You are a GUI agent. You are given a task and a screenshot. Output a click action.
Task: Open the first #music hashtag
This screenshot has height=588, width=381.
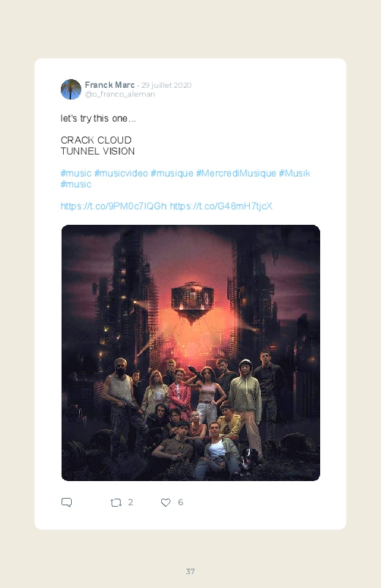tap(75, 174)
